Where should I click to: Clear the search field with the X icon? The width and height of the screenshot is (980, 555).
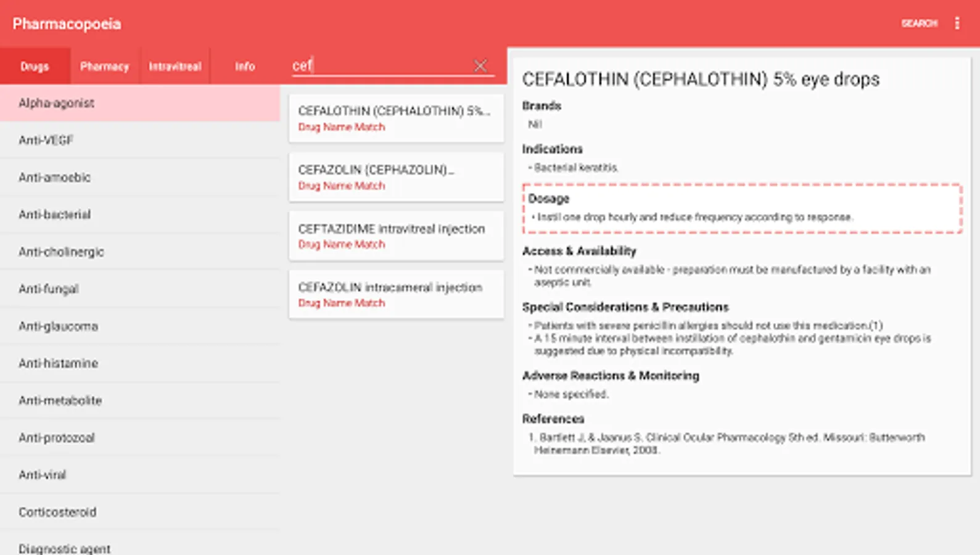tap(480, 66)
